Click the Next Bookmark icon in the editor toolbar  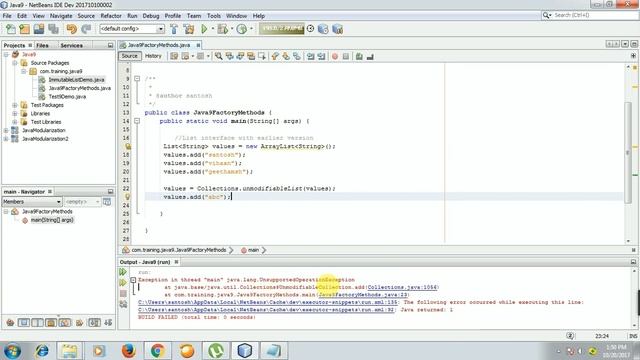tap(286, 56)
